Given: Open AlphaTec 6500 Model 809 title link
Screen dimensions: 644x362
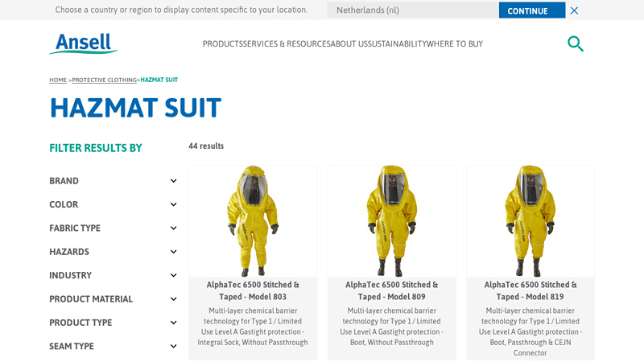Looking at the screenshot, I should (x=392, y=290).
